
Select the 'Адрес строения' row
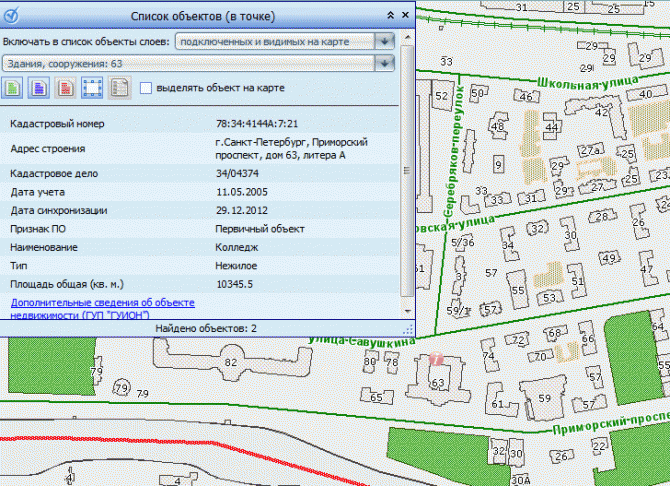[x=200, y=150]
